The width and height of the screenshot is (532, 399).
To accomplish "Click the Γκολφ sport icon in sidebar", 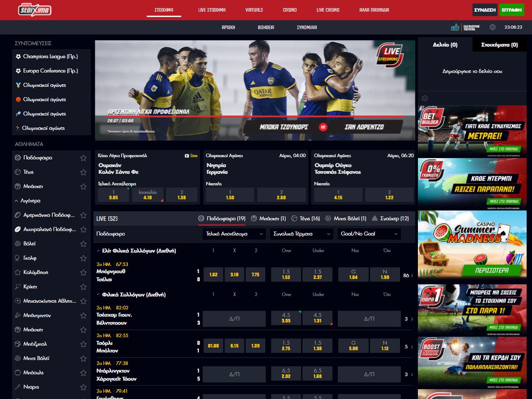I will [18, 258].
